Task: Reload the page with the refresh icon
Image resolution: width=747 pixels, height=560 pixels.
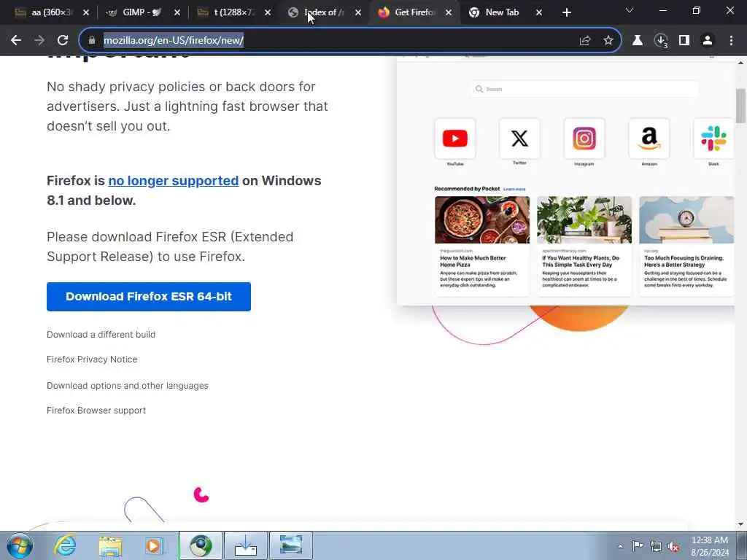Action: pos(63,41)
